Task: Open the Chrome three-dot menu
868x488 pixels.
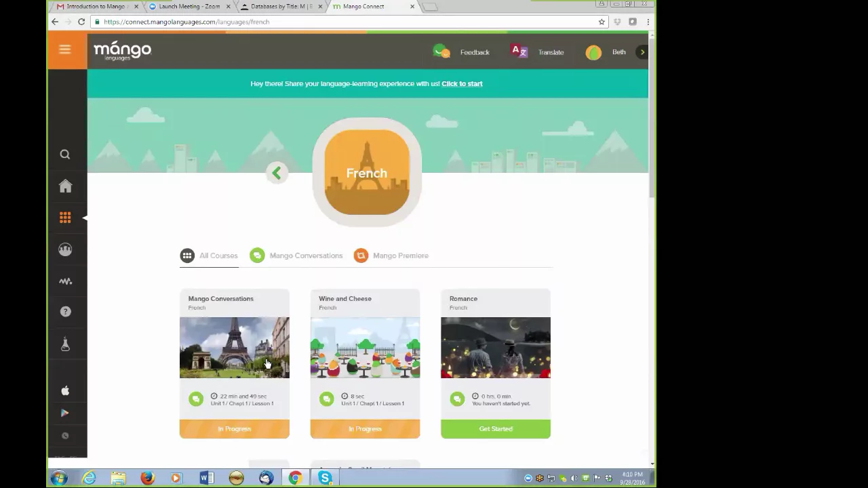Action: tap(648, 22)
